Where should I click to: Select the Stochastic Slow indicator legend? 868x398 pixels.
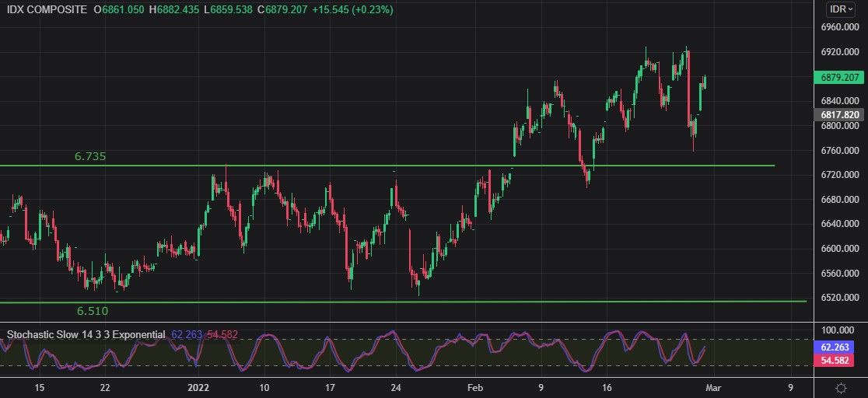(86, 335)
